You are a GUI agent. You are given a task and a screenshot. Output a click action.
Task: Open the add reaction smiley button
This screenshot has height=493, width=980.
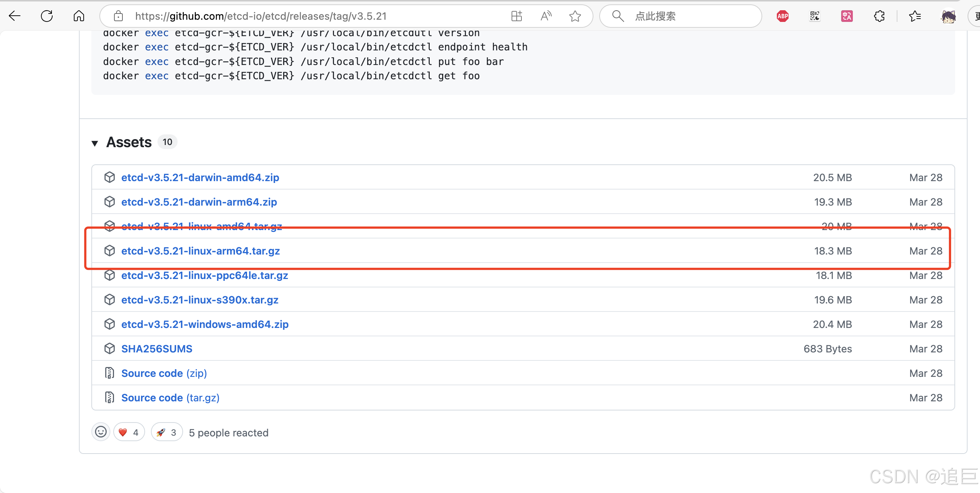(x=101, y=432)
